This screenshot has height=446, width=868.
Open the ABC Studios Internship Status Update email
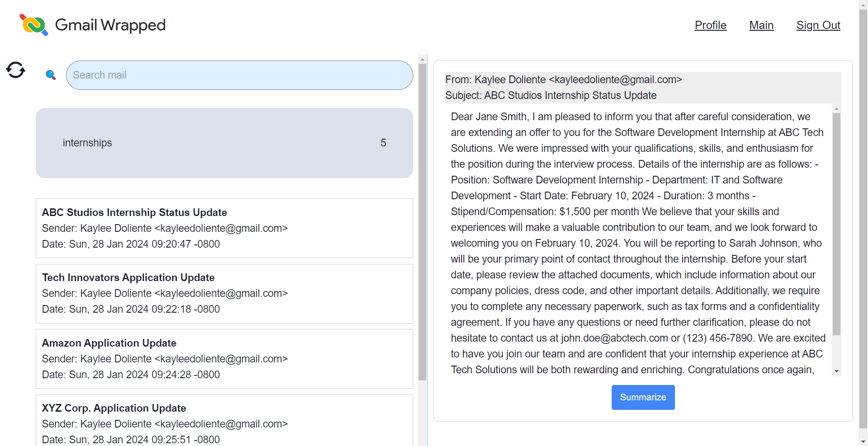point(224,228)
